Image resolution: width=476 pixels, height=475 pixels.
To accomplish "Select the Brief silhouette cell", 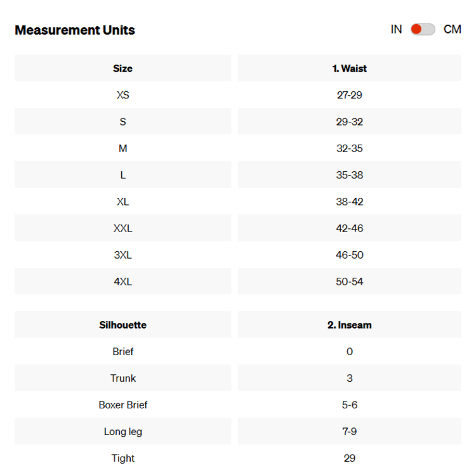I will (x=122, y=351).
